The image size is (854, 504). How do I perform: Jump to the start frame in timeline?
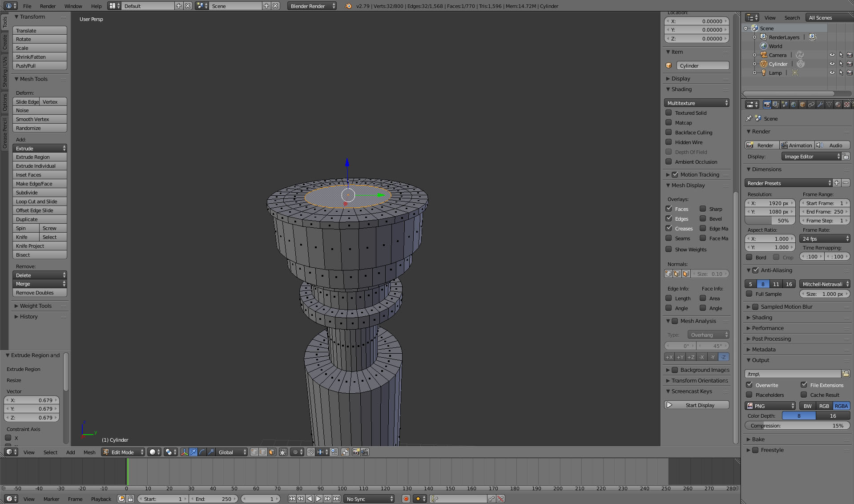click(x=292, y=499)
